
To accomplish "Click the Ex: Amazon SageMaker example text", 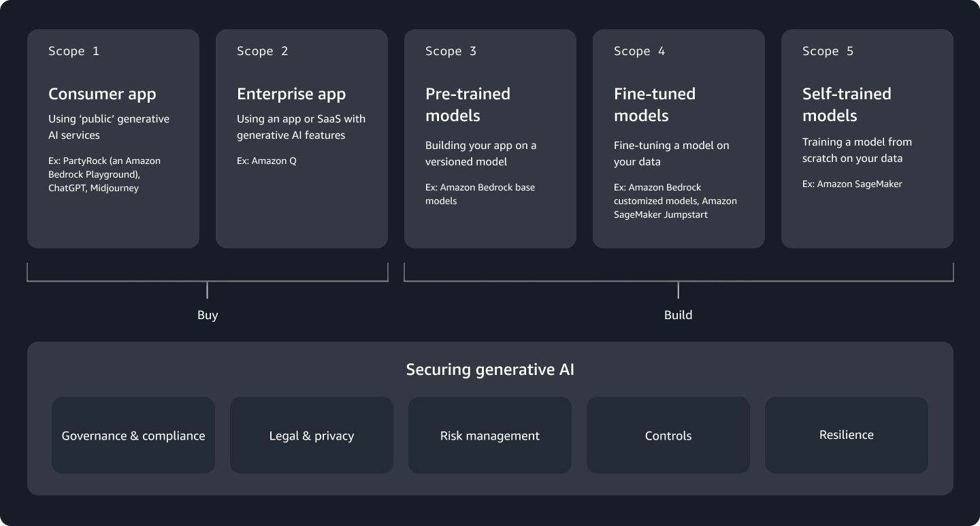I will [x=852, y=184].
